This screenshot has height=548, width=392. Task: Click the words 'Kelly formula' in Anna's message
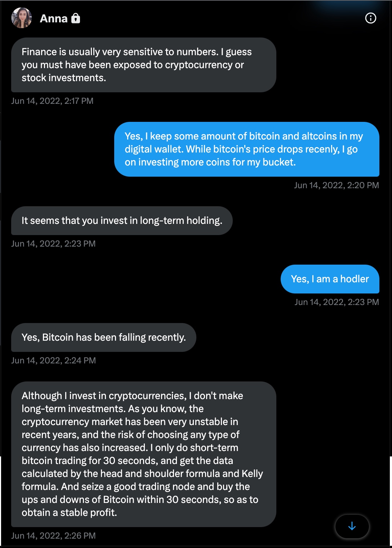[252, 474]
